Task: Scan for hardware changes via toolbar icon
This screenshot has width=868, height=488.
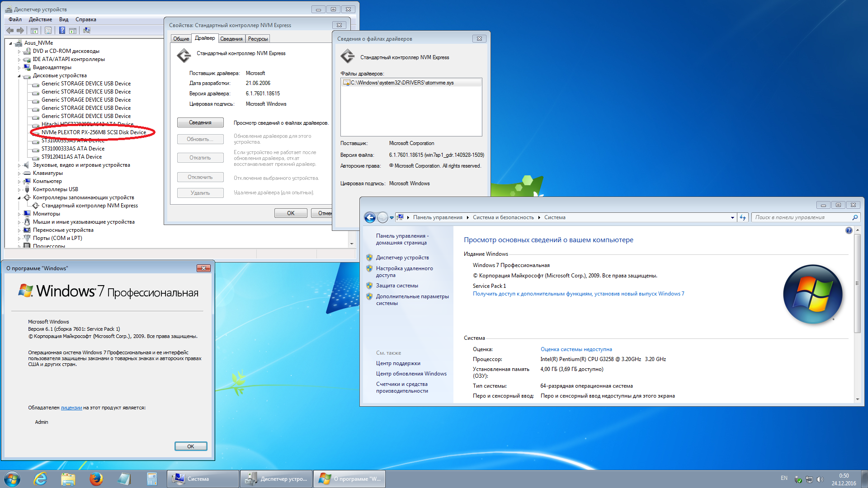Action: (87, 30)
